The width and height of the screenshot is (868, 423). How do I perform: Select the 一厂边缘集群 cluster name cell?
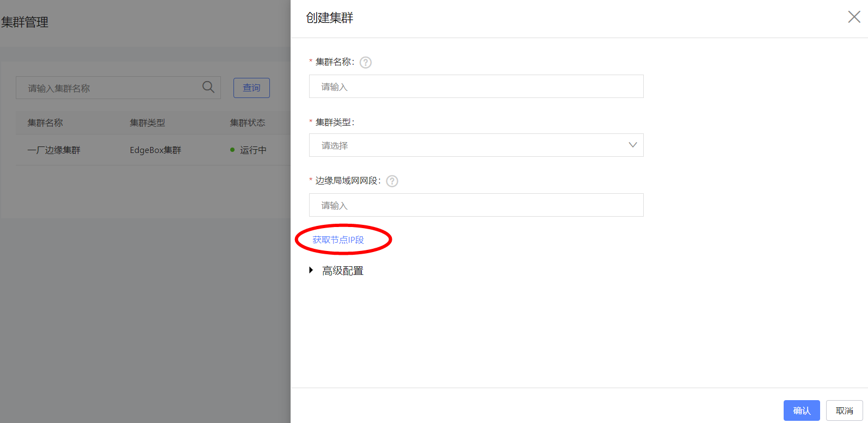[54, 150]
